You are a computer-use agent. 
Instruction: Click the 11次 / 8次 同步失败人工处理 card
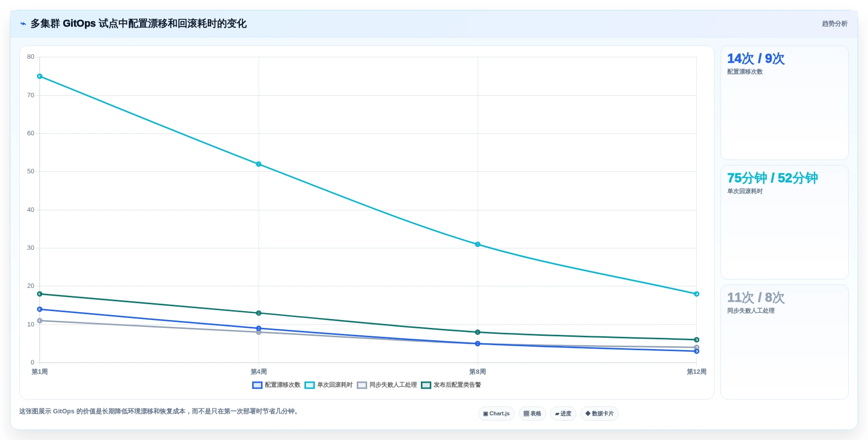point(785,342)
